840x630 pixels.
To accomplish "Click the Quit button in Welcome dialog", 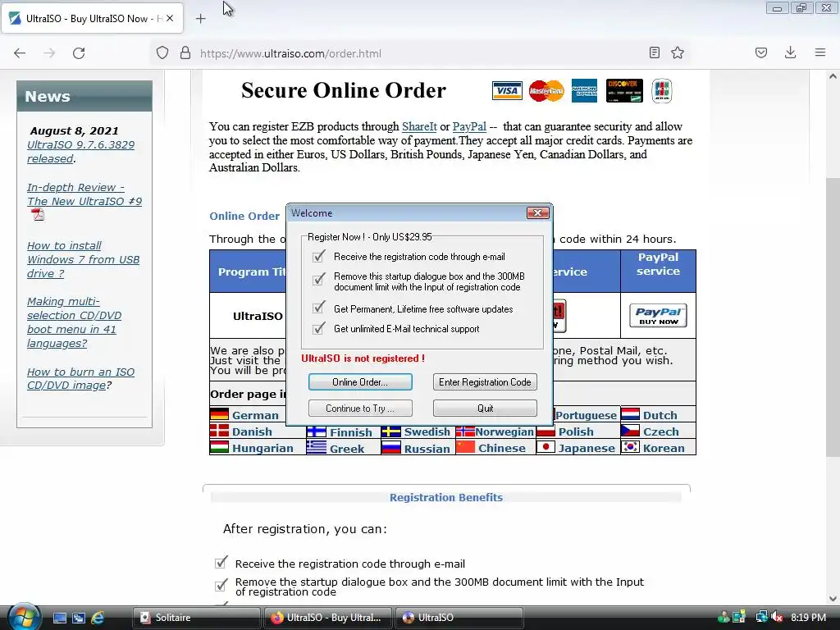I will (x=485, y=409).
